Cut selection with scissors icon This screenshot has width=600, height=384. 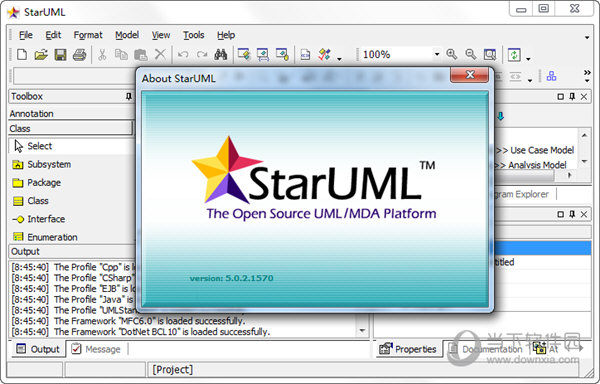[102, 55]
